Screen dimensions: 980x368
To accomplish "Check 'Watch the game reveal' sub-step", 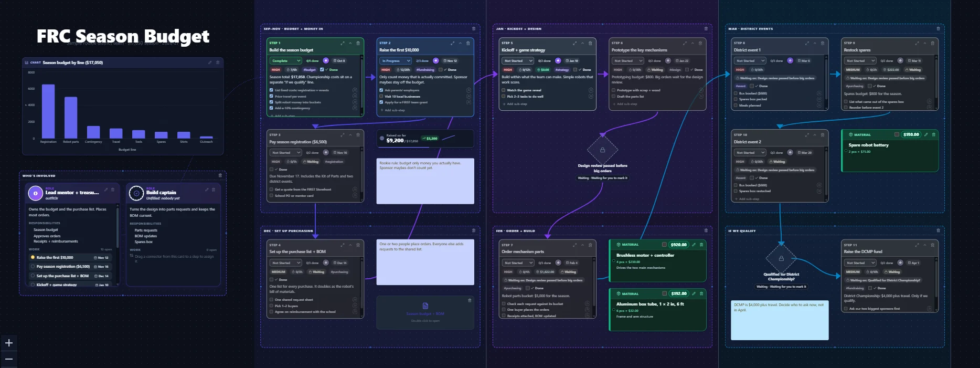I will (x=503, y=90).
